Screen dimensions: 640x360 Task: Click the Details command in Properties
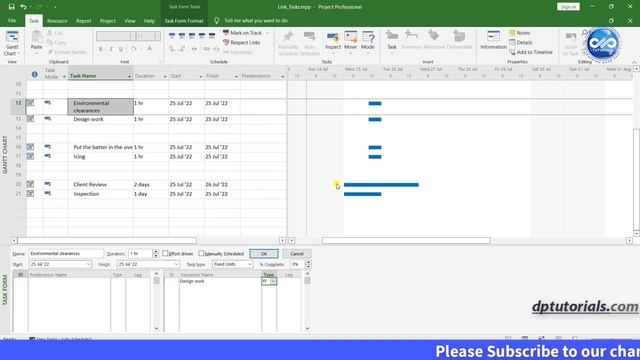(x=520, y=42)
